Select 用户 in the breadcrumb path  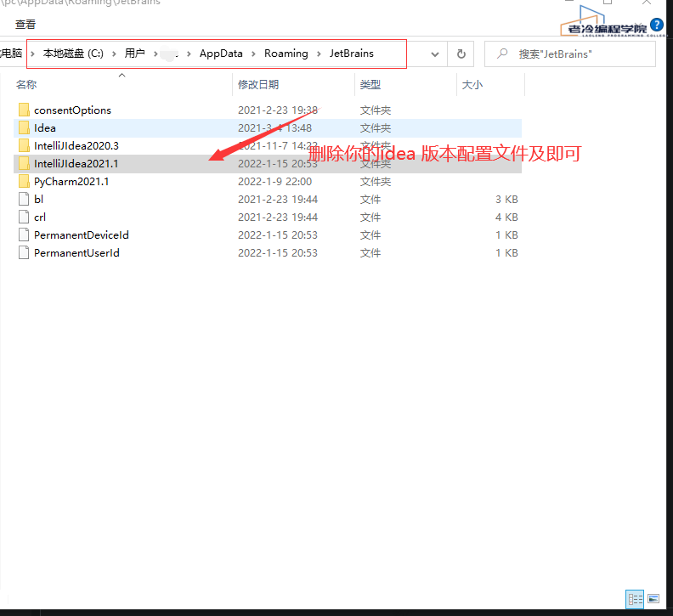pos(135,54)
